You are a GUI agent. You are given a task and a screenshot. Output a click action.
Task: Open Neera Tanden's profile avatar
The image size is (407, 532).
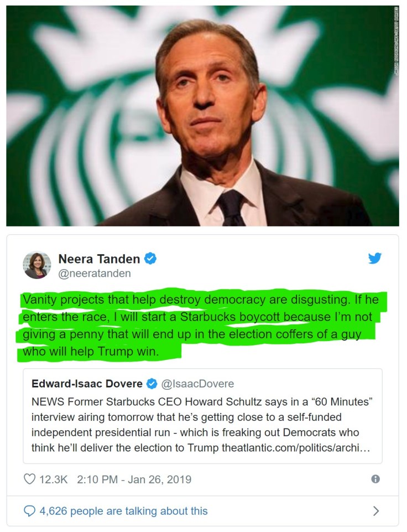point(37,265)
